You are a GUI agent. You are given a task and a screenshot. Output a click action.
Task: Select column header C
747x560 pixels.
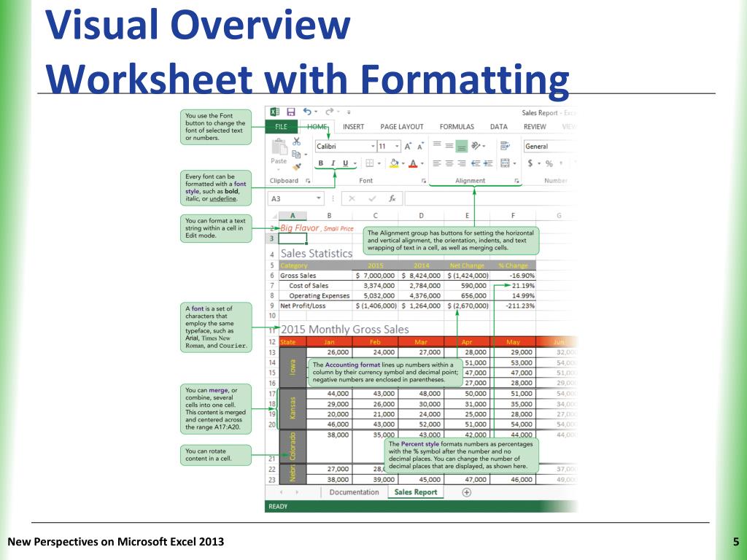376,216
